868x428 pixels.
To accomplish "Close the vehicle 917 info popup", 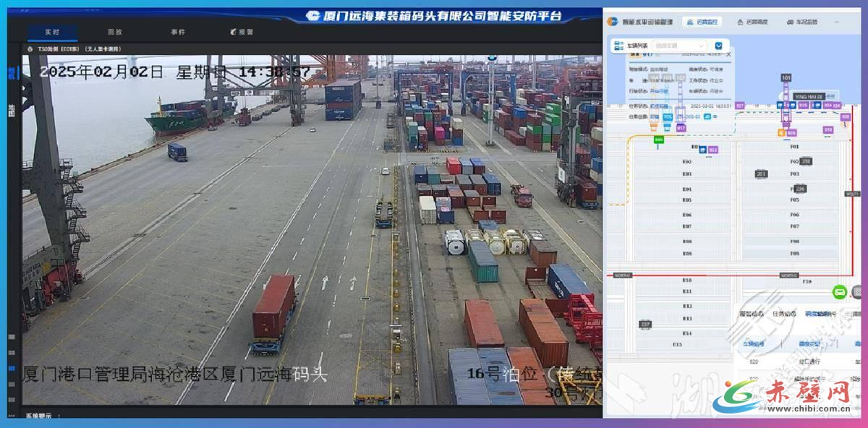I will click(728, 54).
